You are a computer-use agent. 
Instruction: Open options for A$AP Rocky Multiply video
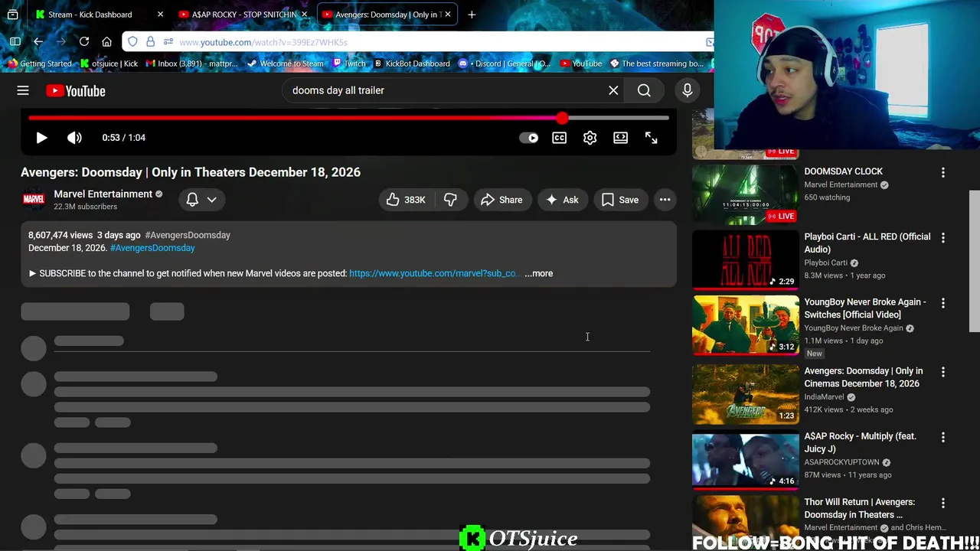click(x=942, y=438)
